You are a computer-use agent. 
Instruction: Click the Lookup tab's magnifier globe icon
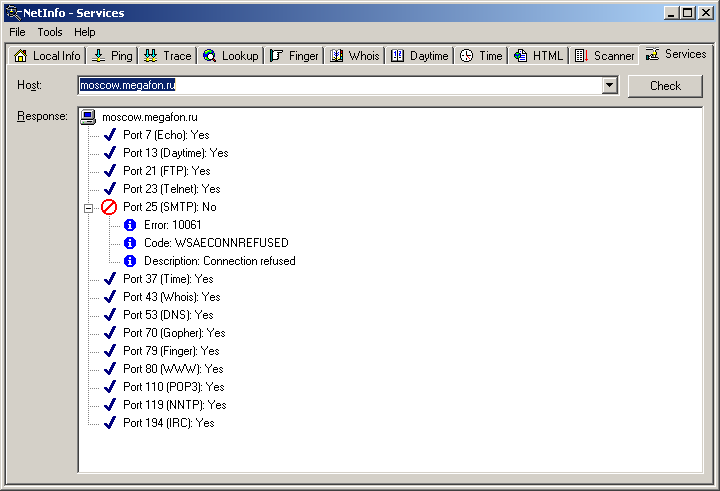(209, 56)
